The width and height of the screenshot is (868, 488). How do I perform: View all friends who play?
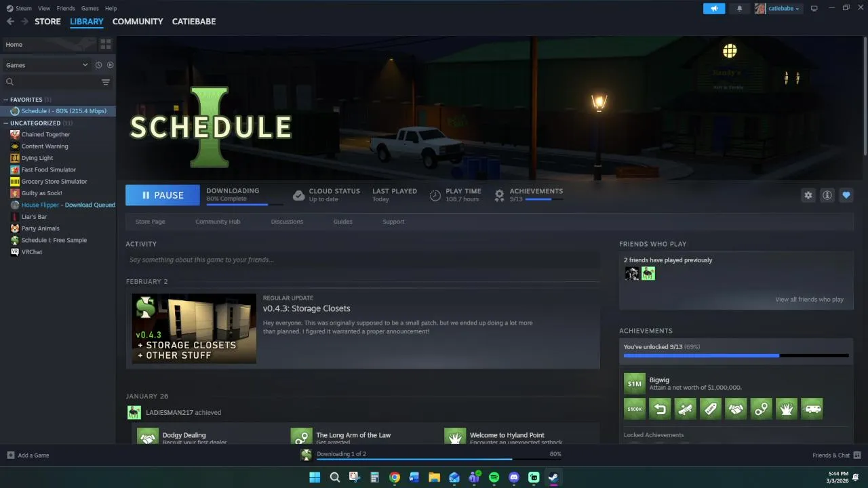click(809, 300)
